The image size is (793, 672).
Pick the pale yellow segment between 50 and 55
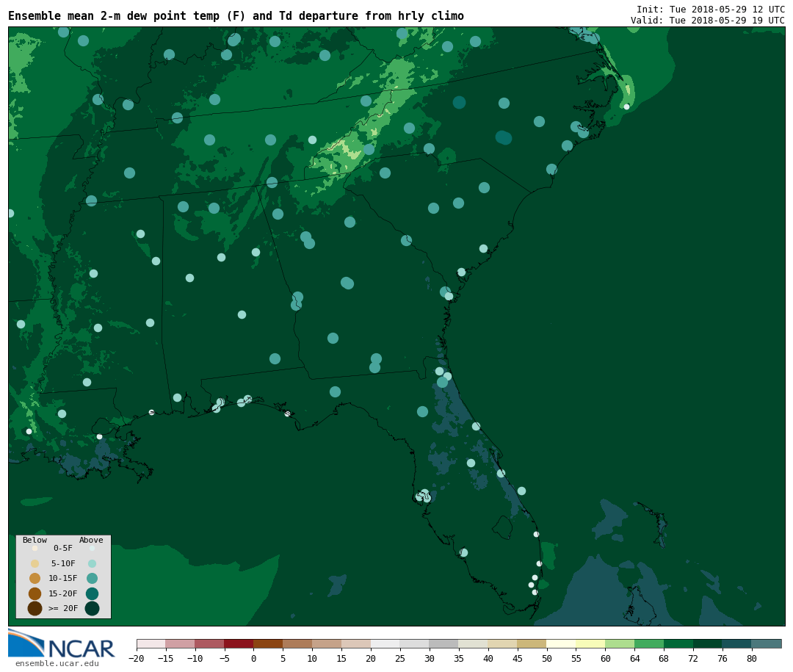point(562,643)
